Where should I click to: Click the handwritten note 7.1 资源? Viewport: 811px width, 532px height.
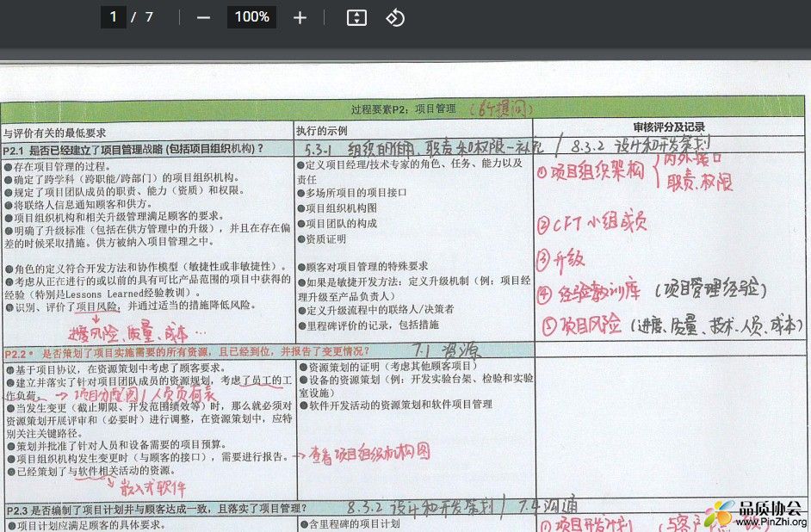pos(446,351)
